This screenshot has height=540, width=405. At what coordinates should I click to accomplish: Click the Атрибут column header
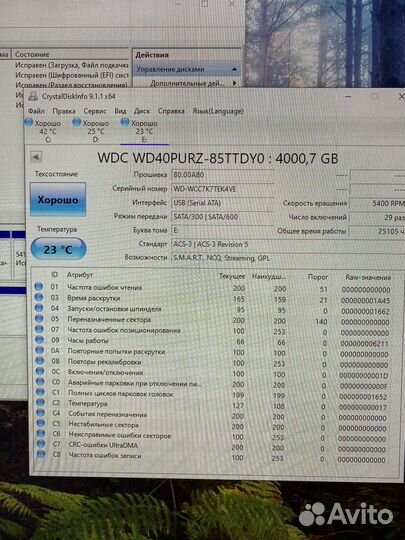click(80, 275)
